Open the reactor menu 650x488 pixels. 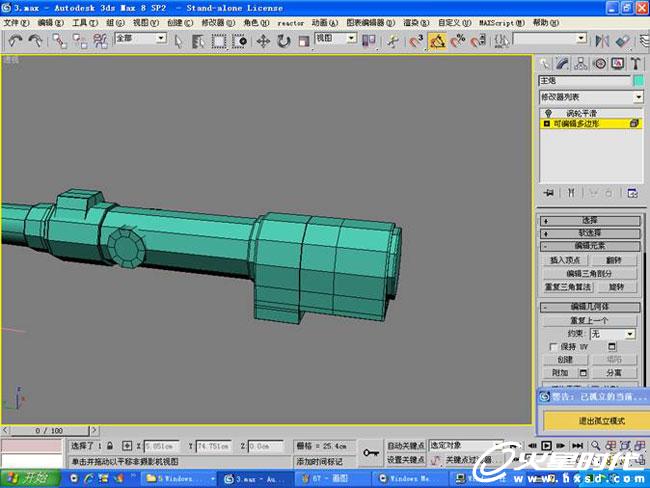pos(290,23)
